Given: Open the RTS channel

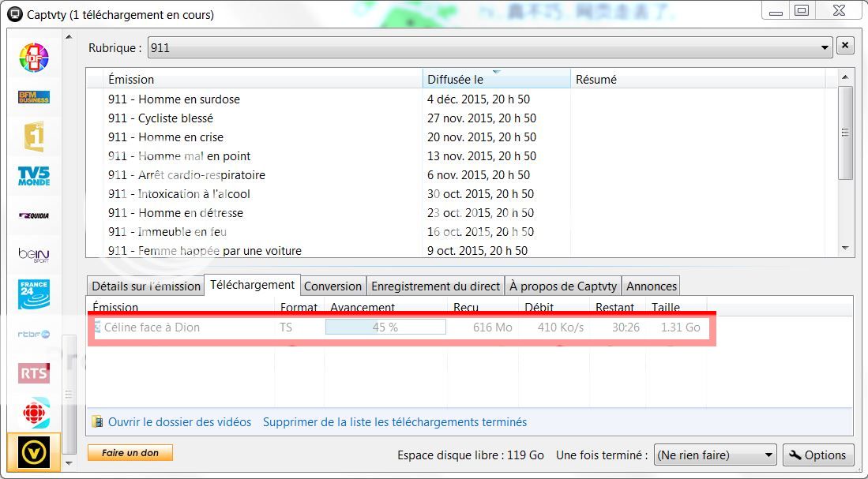Looking at the screenshot, I should tap(34, 372).
